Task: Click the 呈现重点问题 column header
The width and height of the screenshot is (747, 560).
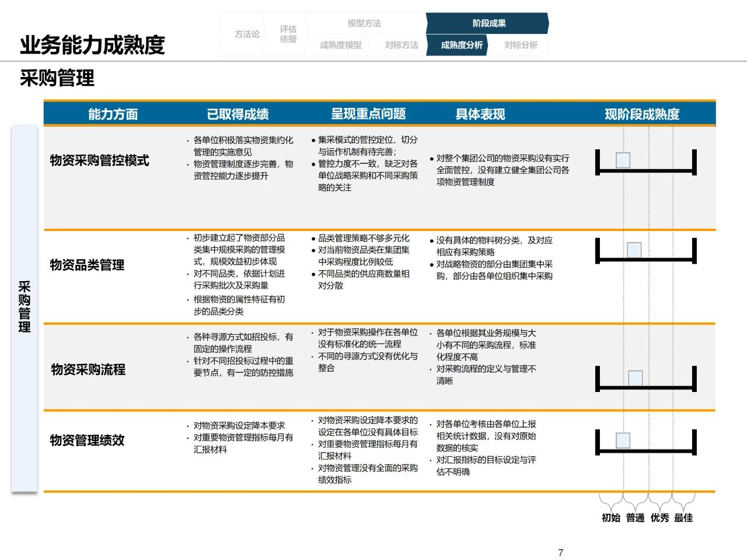Action: (x=368, y=114)
